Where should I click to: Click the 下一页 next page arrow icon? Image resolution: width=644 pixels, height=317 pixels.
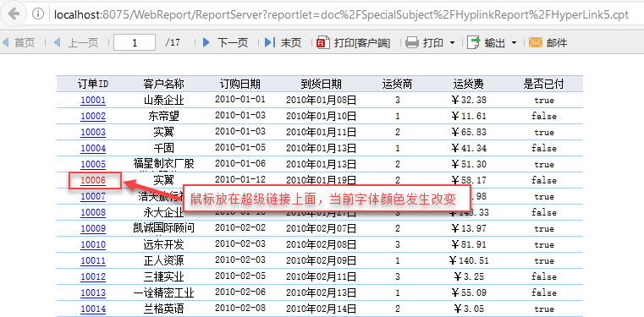[206, 42]
